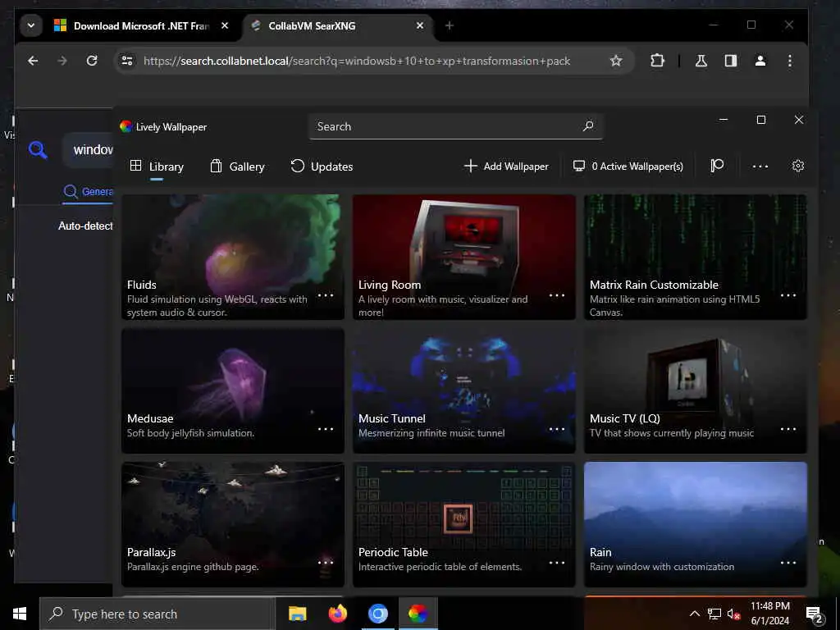Switch to Download Microsoft .NET browser tab
This screenshot has height=630, width=840.
[x=139, y=25]
